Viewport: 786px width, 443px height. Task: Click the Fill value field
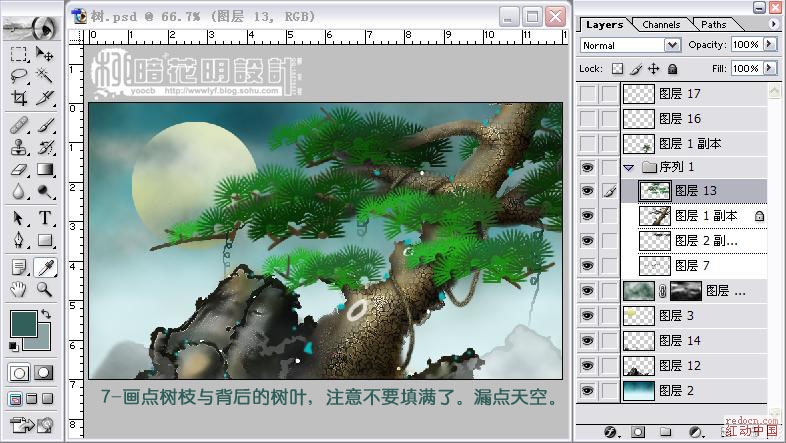[x=746, y=68]
